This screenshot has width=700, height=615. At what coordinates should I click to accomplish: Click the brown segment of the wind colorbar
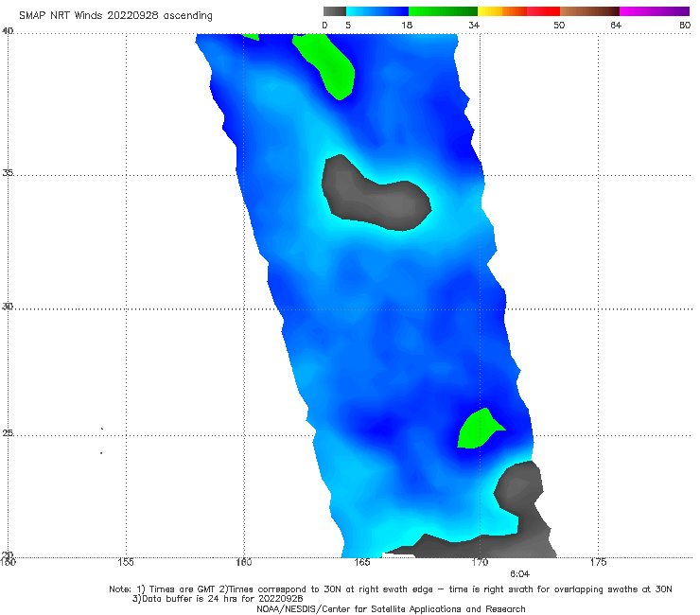point(589,11)
